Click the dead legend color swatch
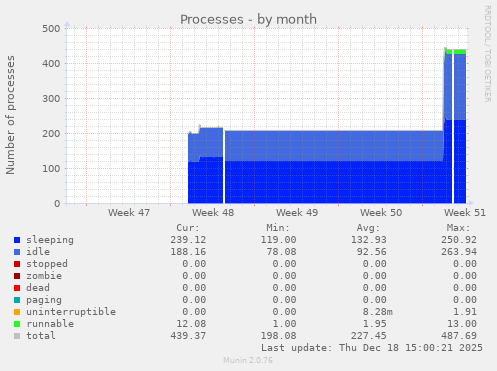Image resolution: width=497 pixels, height=371 pixels. [17, 288]
